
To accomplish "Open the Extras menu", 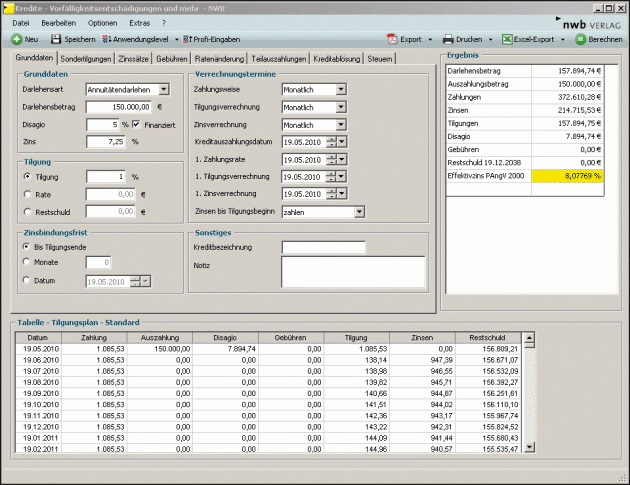I will pyautogui.click(x=140, y=22).
